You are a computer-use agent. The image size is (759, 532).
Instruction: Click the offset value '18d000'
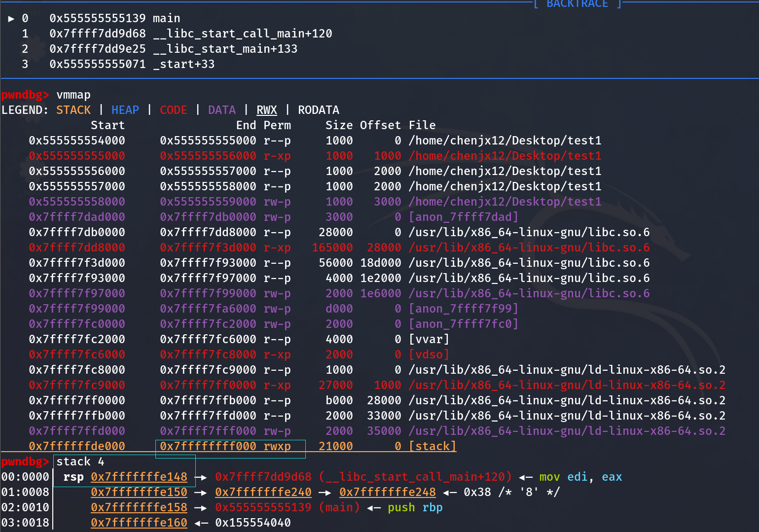pyautogui.click(x=381, y=263)
